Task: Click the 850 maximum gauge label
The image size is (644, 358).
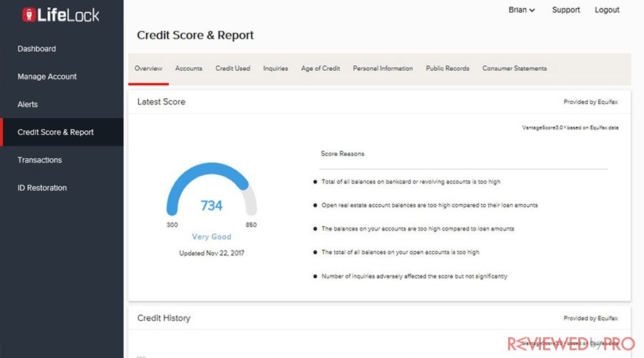Action: 251,225
